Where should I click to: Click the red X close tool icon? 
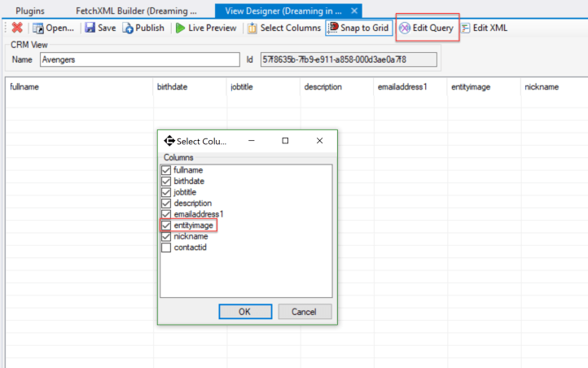(x=16, y=28)
